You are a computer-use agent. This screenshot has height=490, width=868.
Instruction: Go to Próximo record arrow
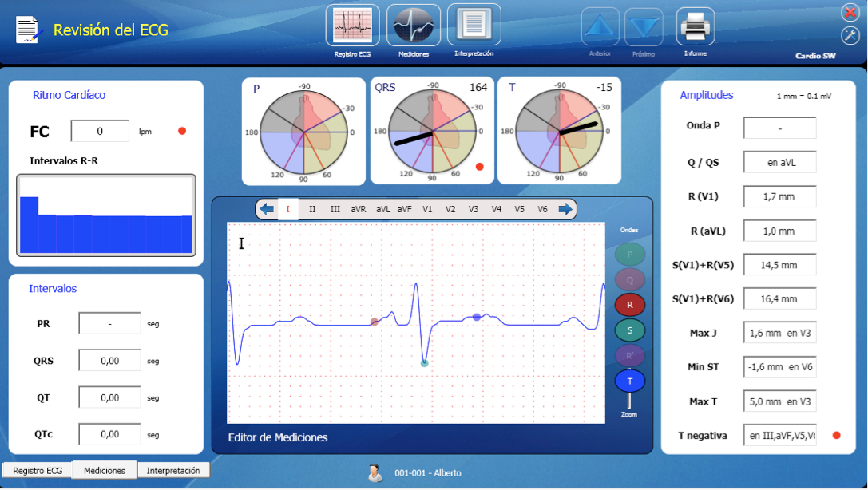point(644,27)
